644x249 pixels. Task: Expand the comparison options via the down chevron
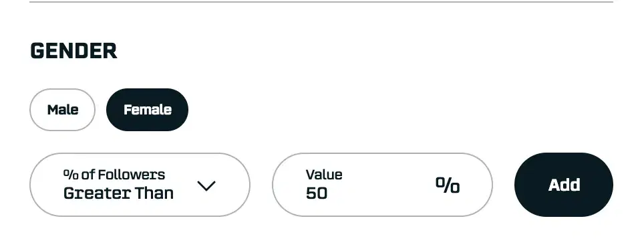206,186
